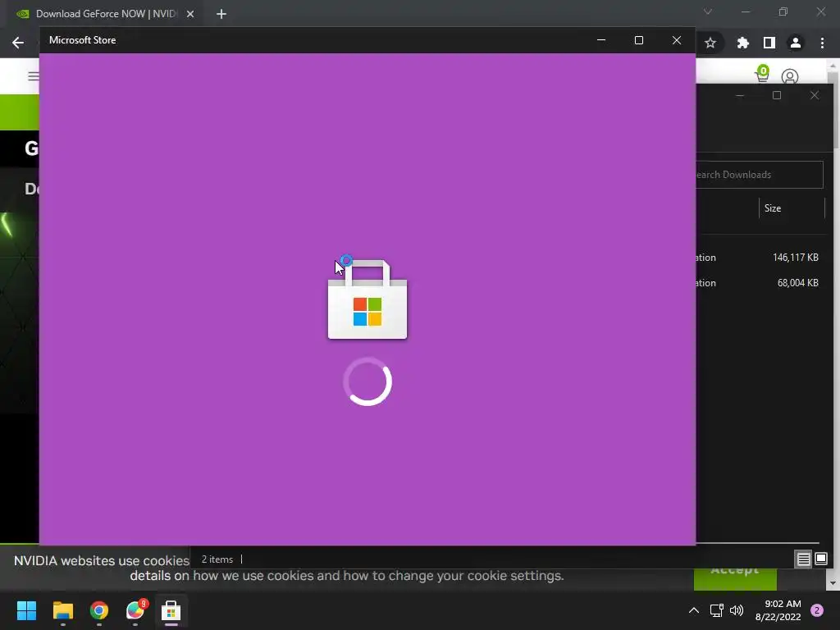Open network status tray icon
Viewport: 840px width, 630px height.
tap(716, 610)
